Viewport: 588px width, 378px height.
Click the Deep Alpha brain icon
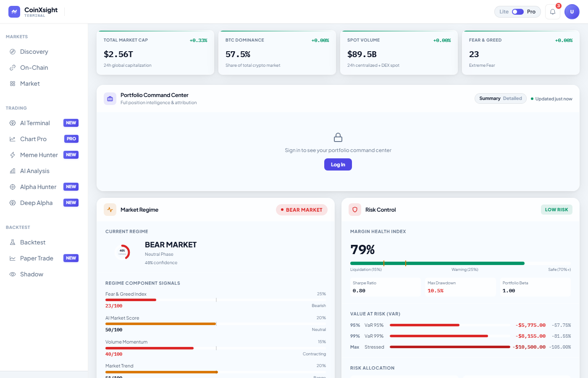coord(13,203)
